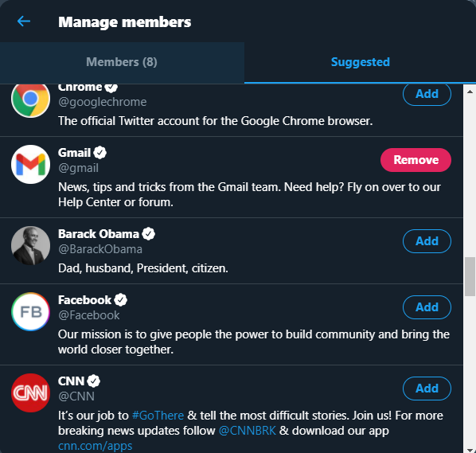Open the CNN logo avatar

(30, 392)
